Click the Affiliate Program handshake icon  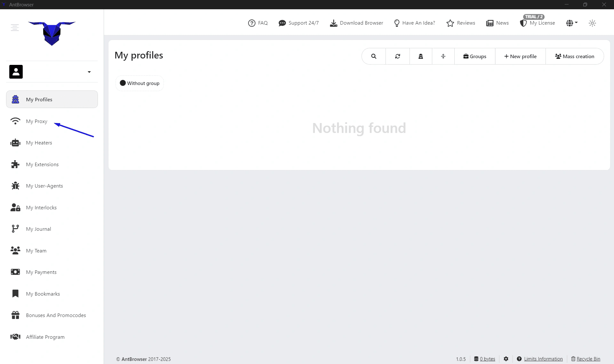[15, 337]
